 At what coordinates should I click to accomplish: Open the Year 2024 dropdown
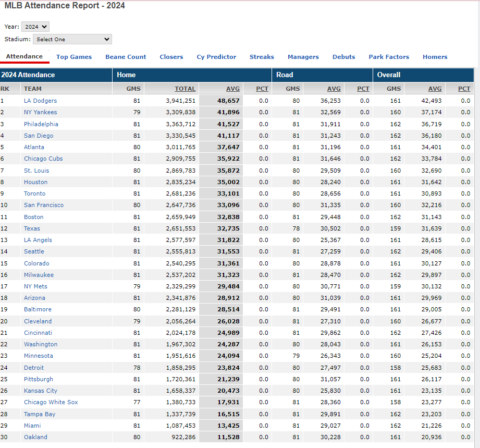point(35,27)
